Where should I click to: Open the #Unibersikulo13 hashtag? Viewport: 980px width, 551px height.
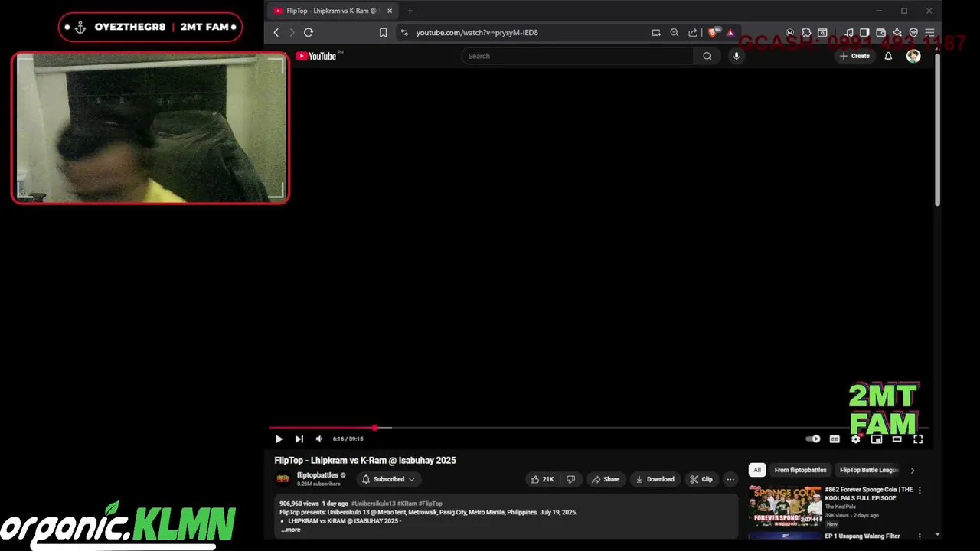pos(373,504)
